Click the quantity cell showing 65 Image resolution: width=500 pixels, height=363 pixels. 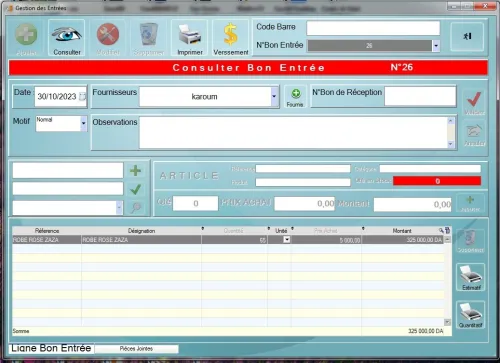point(234,240)
